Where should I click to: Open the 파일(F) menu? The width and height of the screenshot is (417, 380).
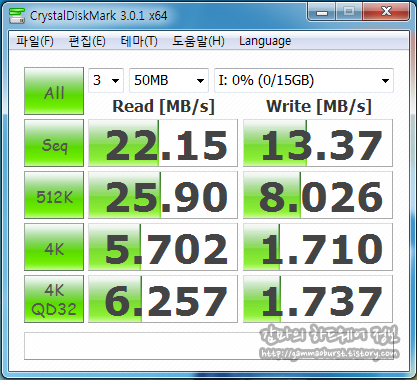pyautogui.click(x=35, y=41)
